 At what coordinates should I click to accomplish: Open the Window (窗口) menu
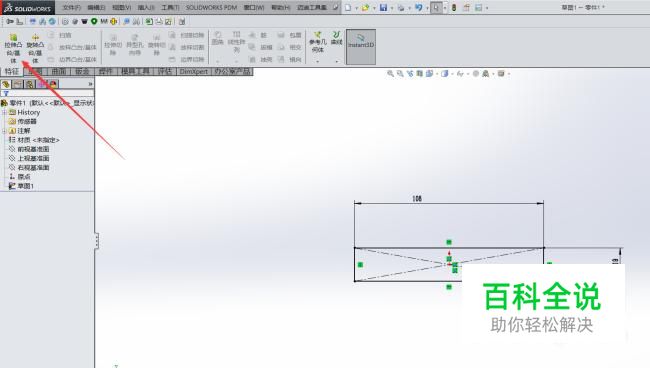pyautogui.click(x=254, y=7)
